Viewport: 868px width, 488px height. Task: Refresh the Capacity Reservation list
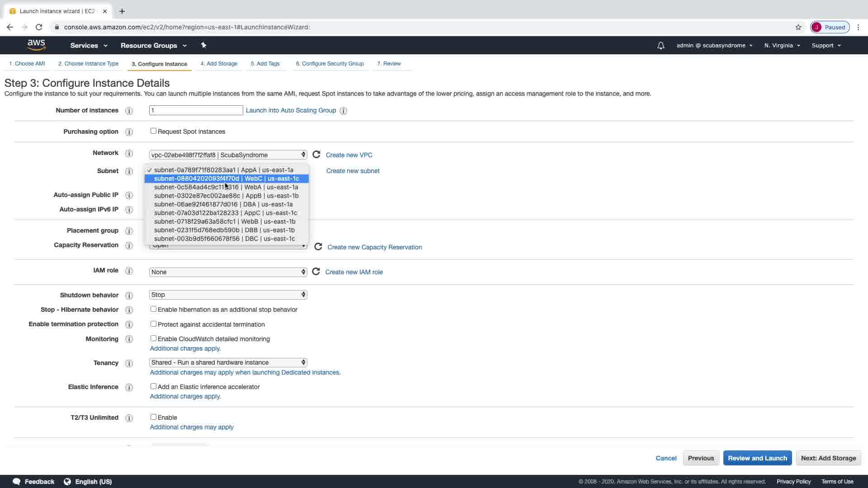[x=318, y=247]
